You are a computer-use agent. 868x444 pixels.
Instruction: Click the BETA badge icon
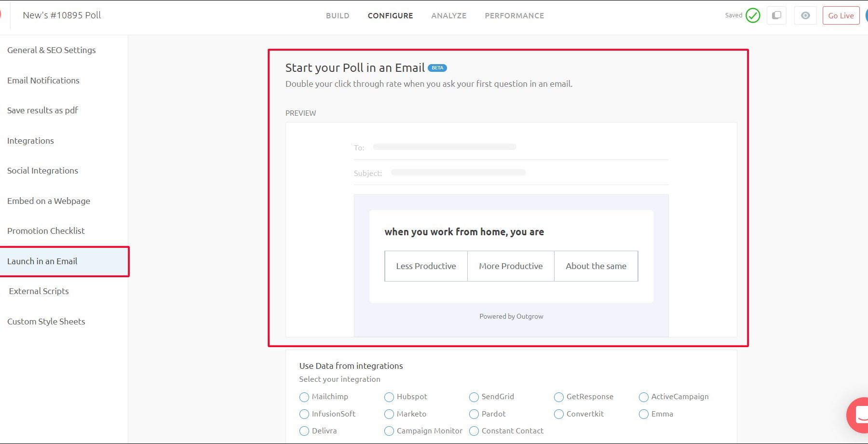tap(437, 68)
